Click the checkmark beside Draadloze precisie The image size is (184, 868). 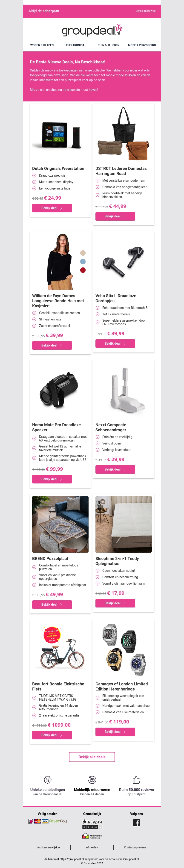coord(34,175)
